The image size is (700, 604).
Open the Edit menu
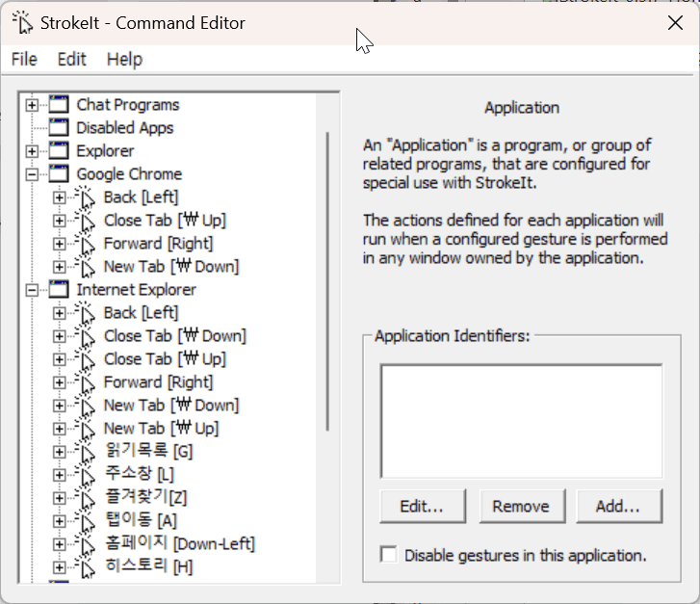coord(71,60)
